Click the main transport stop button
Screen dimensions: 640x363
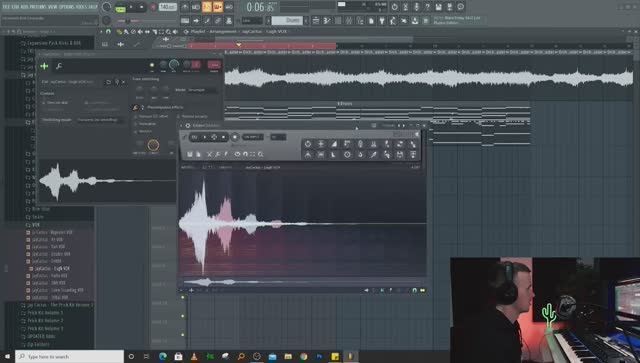142,7
